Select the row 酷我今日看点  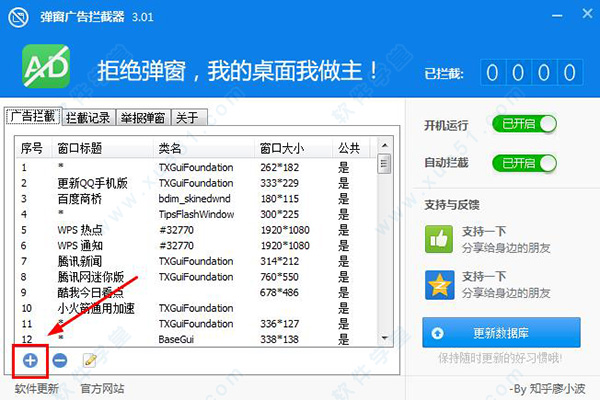click(196, 292)
